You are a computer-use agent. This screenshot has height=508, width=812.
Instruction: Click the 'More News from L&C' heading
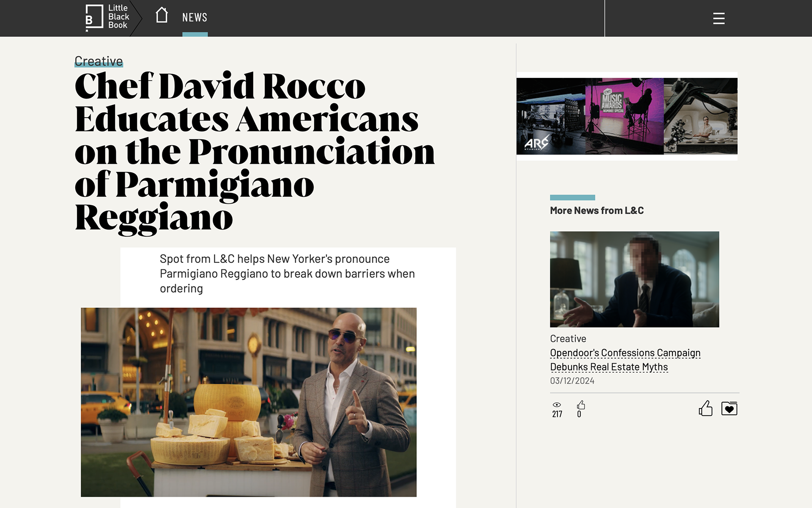[597, 210]
